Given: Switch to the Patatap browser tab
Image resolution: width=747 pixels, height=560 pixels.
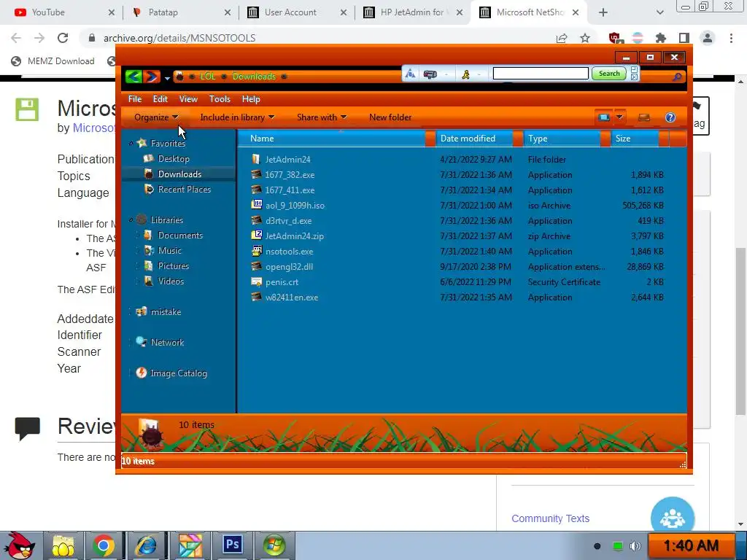Looking at the screenshot, I should coord(180,12).
